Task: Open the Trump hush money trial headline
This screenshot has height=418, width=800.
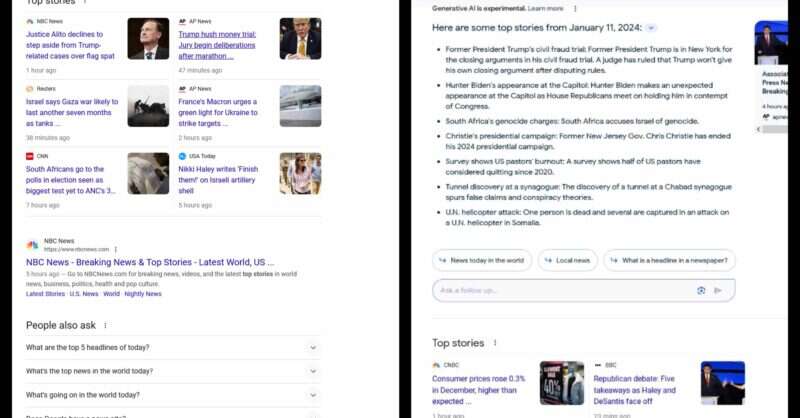Action: pos(217,45)
